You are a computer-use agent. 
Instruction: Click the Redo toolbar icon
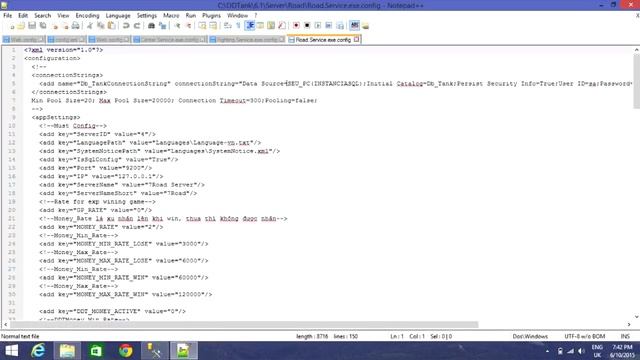137,26
